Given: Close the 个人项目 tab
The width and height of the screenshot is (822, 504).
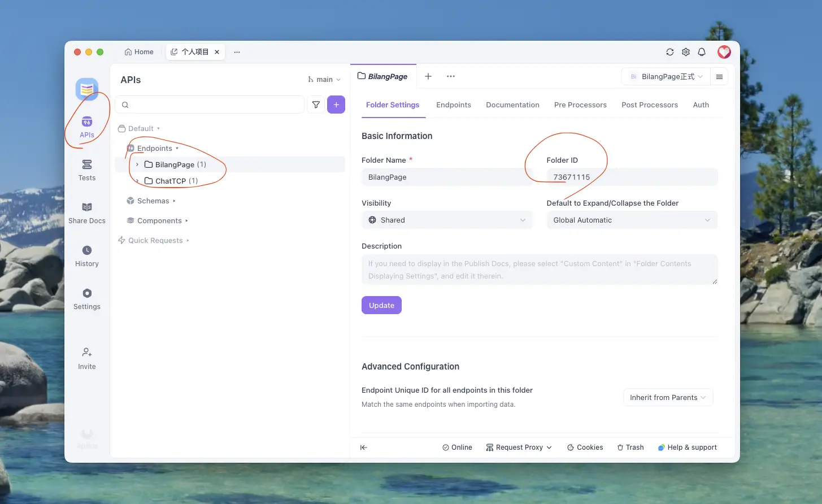Looking at the screenshot, I should point(217,52).
